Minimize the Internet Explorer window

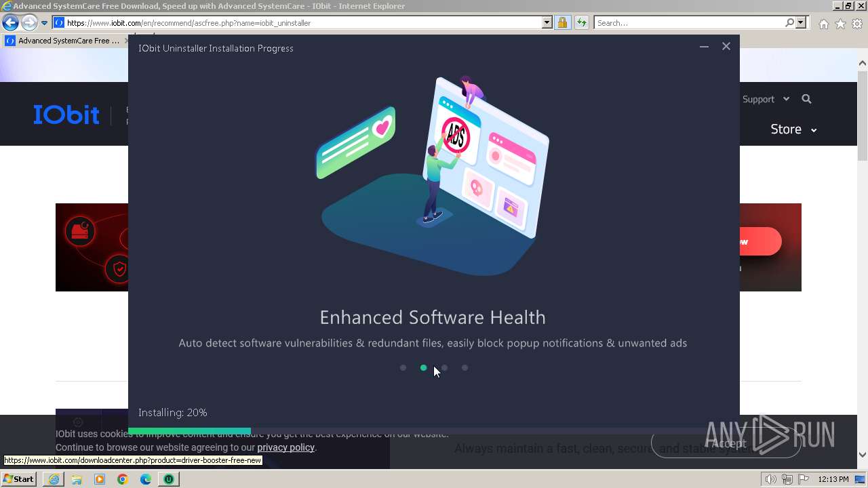click(x=837, y=6)
